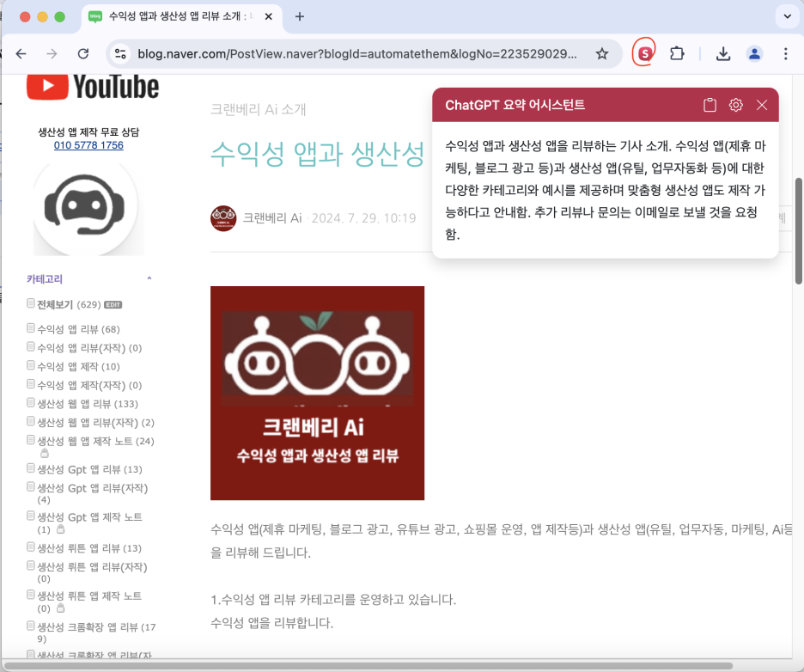Image resolution: width=804 pixels, height=672 pixels.
Task: Click paragraph 1.수익성 앱 리뷰 카테고리를 운영하고 있습니다.
Action: pos(333,600)
